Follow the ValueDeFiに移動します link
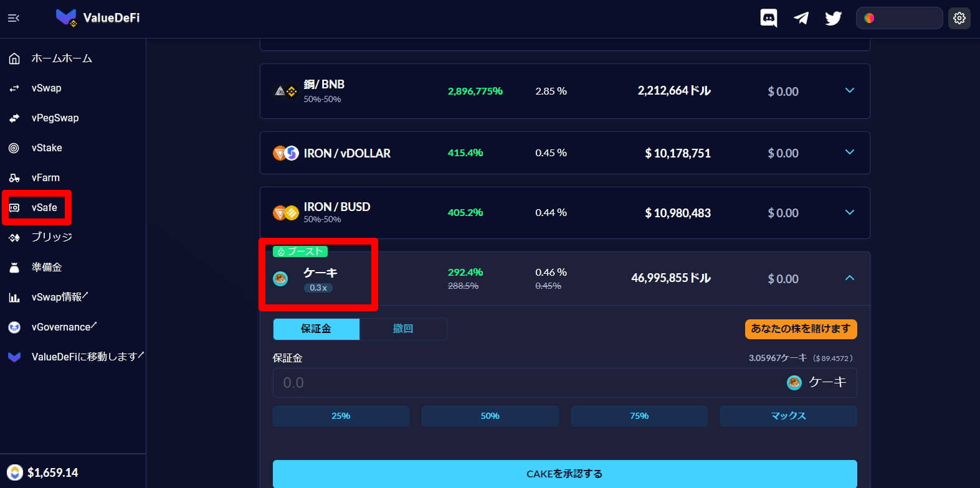This screenshot has height=488, width=980. pyautogui.click(x=88, y=357)
